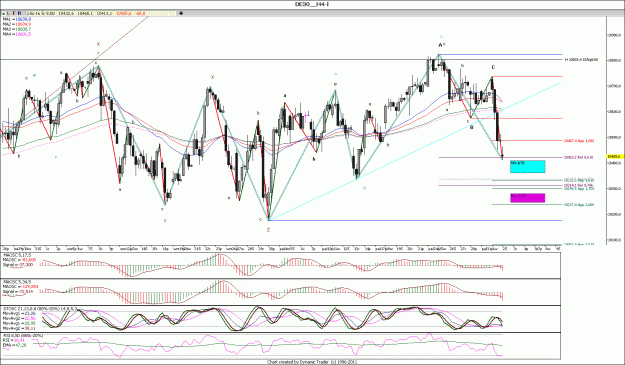Click the R button in chart toolbar

[x=20, y=14]
